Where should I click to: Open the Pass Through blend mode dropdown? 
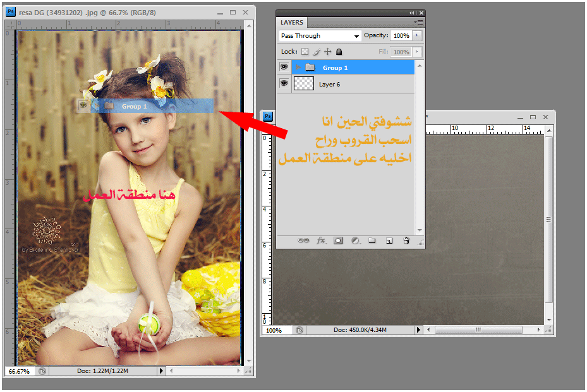[320, 36]
